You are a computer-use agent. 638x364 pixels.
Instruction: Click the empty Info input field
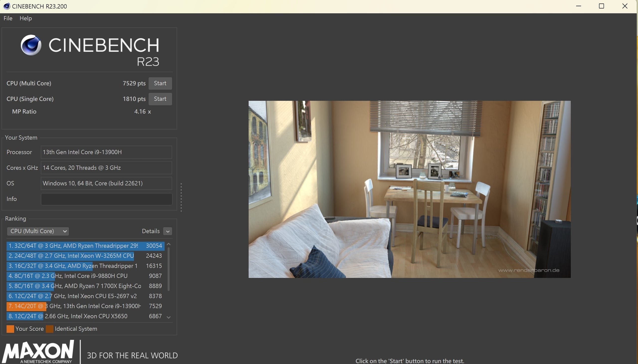pyautogui.click(x=106, y=199)
